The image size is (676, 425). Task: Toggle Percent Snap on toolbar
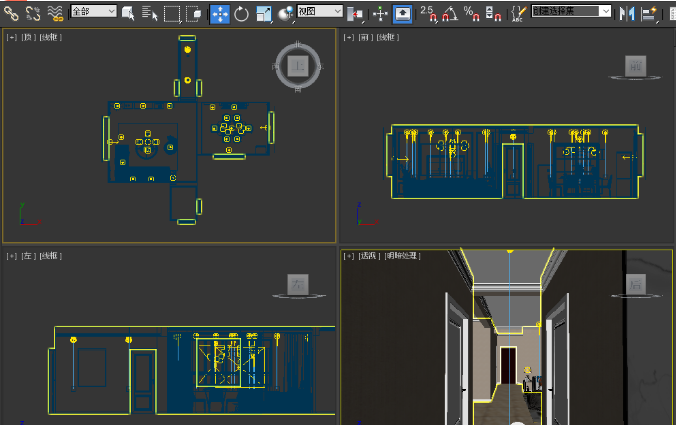tap(471, 13)
